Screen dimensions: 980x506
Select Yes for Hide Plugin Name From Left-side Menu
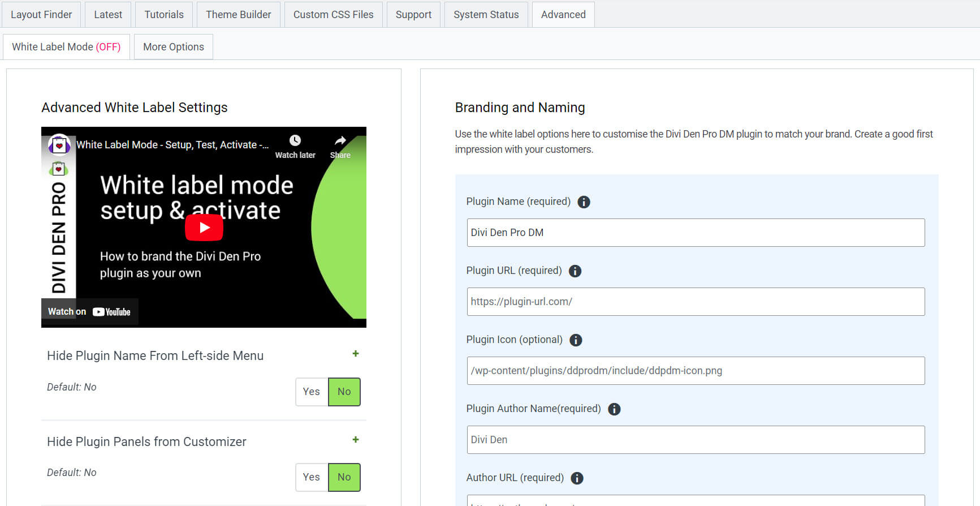tap(312, 392)
